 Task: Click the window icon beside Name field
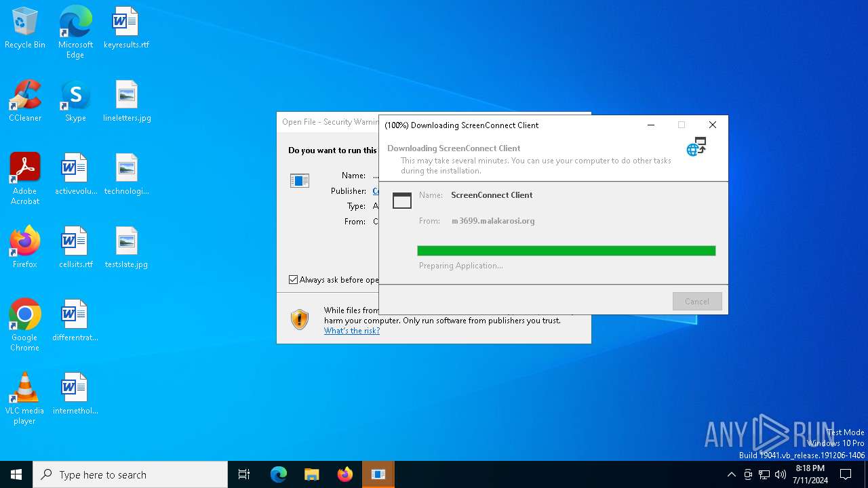click(x=402, y=200)
